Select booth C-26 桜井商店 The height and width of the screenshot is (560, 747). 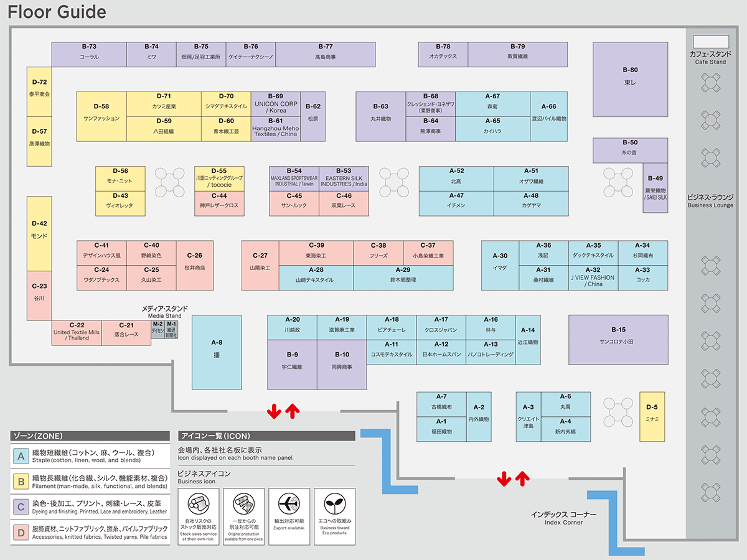click(x=195, y=266)
